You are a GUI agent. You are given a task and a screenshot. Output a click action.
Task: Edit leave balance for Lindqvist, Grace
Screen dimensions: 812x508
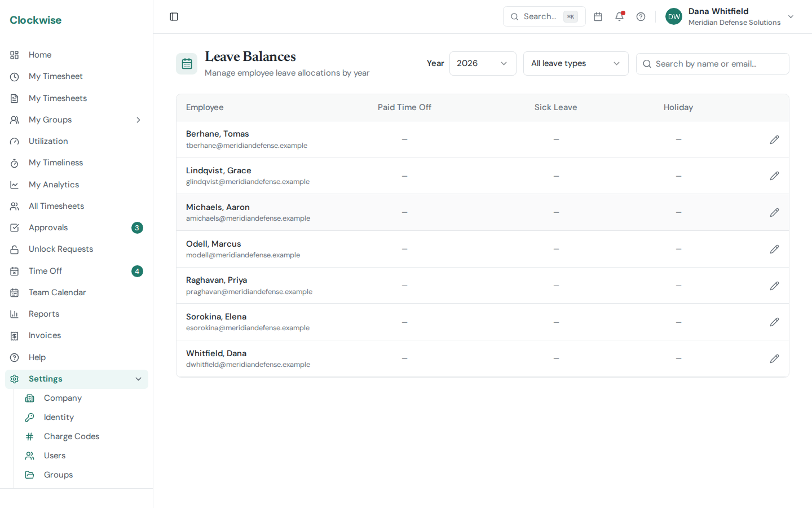click(775, 176)
